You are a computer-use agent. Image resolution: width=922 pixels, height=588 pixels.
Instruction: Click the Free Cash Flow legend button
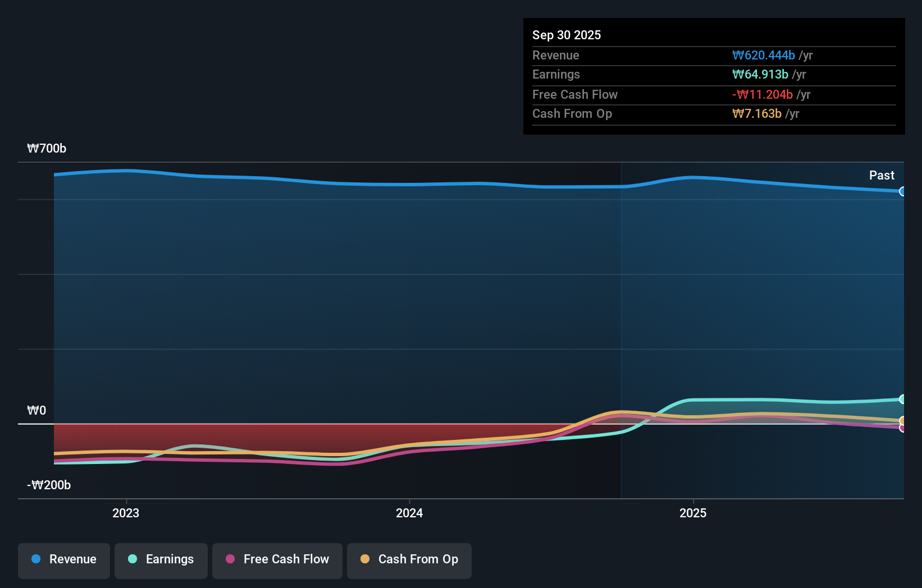coord(277,559)
